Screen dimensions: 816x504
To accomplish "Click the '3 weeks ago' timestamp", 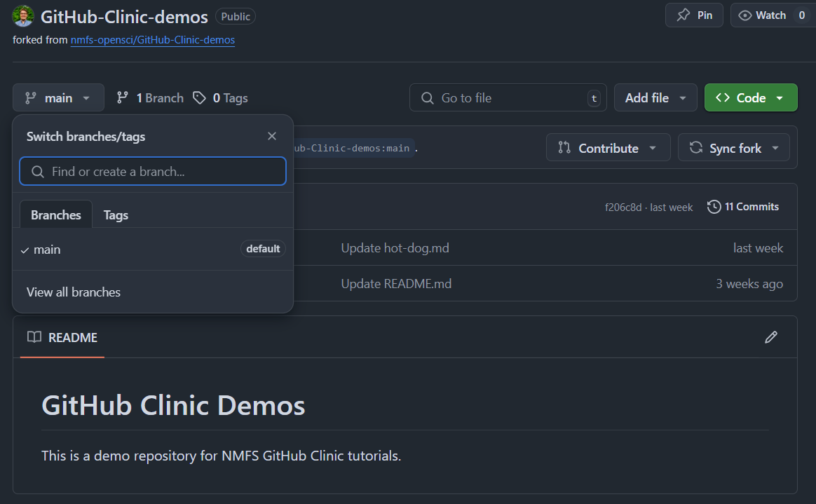I will 749,283.
